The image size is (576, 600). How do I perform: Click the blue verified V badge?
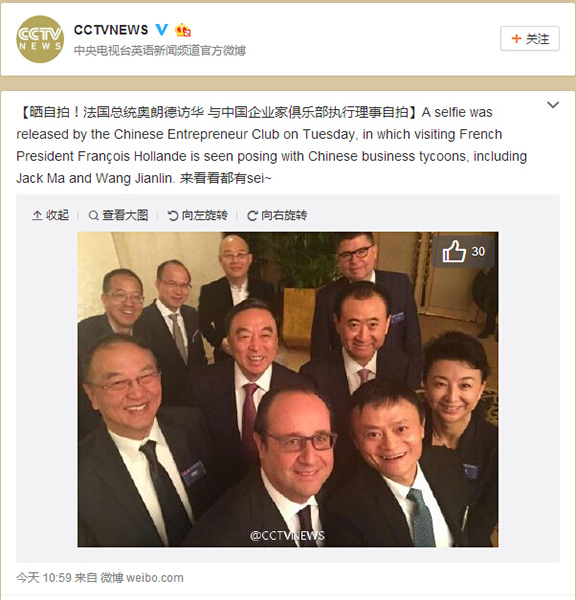(162, 29)
